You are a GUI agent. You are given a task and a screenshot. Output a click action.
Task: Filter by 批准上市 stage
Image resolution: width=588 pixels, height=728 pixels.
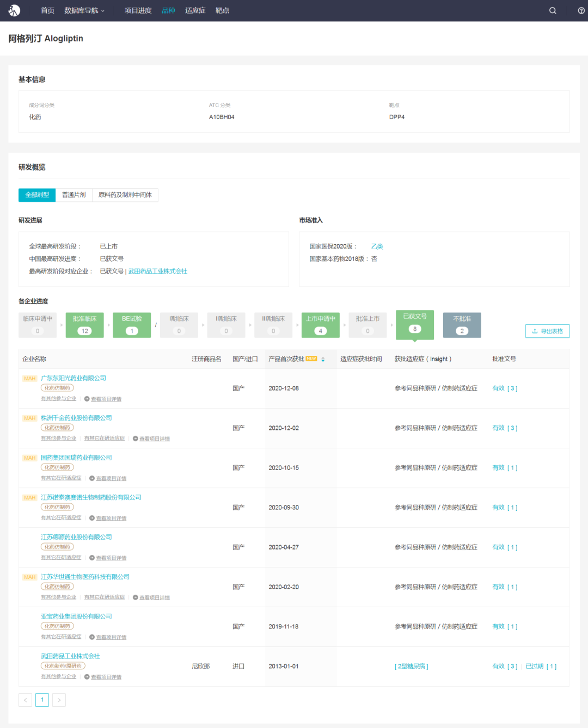click(x=367, y=325)
